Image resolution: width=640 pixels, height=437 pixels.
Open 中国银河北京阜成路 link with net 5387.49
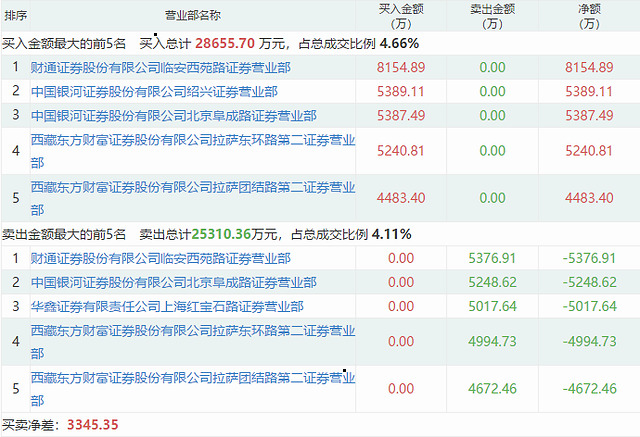pyautogui.click(x=173, y=115)
